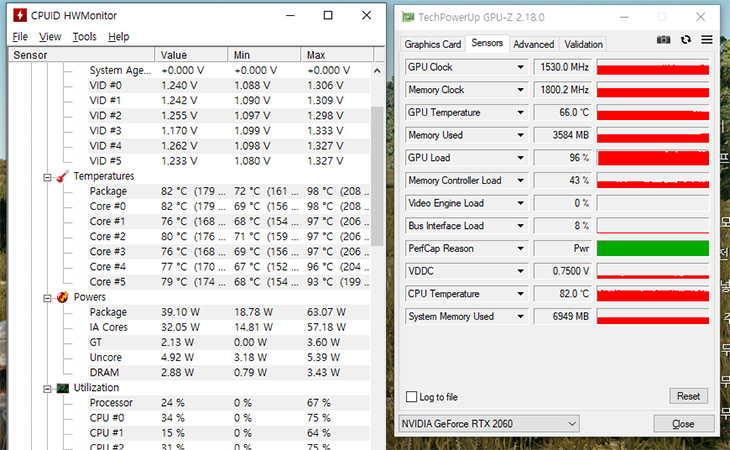The image size is (730, 450).
Task: Select the VID #3 row
Action: pos(229,131)
